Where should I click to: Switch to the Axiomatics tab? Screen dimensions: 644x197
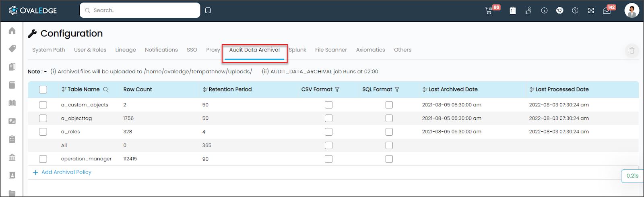click(x=370, y=50)
